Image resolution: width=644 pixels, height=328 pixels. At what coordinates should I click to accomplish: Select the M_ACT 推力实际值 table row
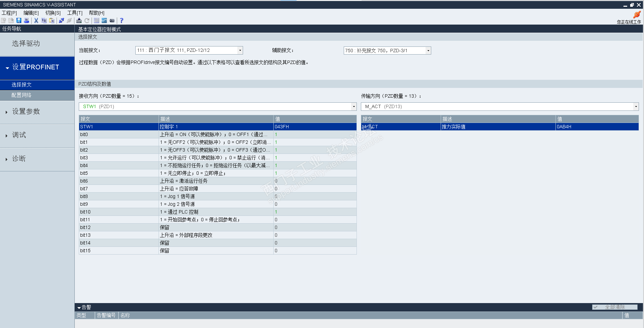click(500, 127)
